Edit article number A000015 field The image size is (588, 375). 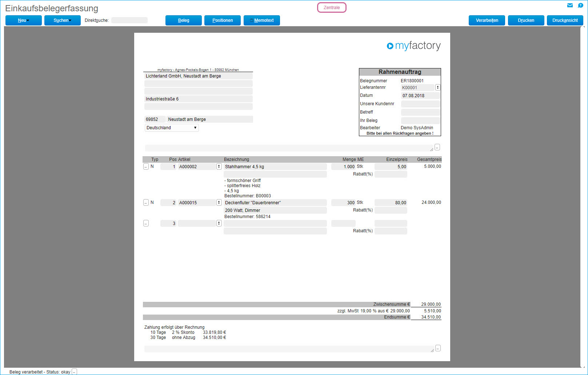197,203
